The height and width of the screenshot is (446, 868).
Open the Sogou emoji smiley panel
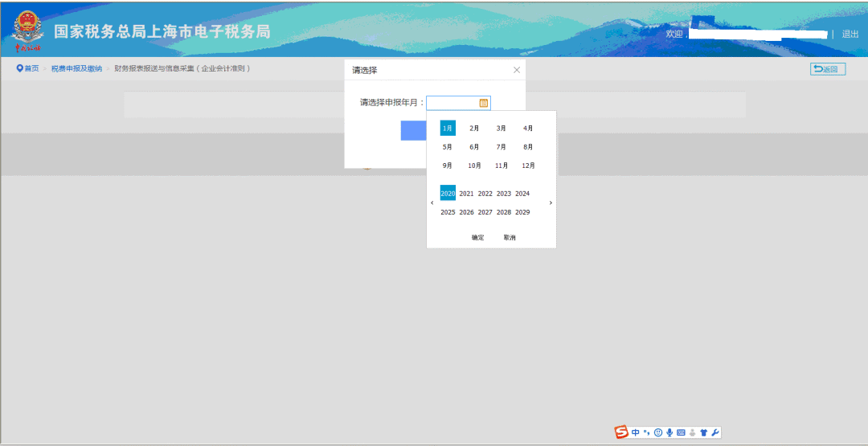click(x=658, y=432)
